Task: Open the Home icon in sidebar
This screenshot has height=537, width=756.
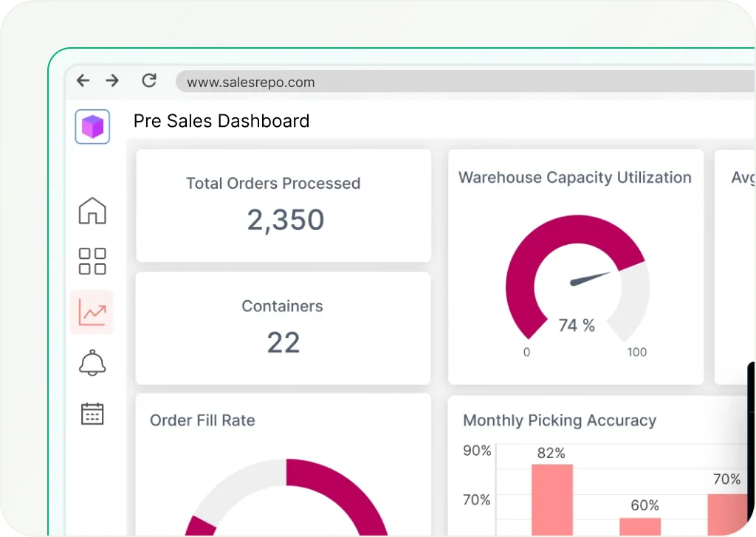Action: click(x=92, y=211)
